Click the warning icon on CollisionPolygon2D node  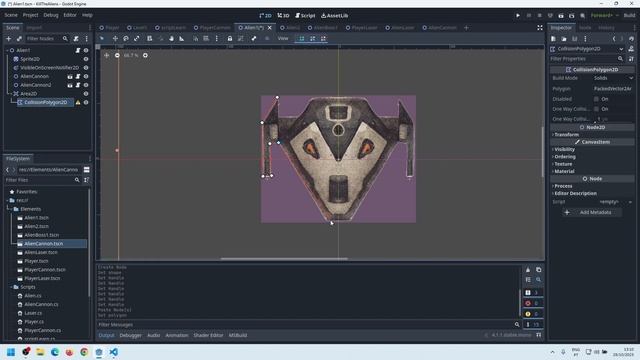tap(78, 102)
